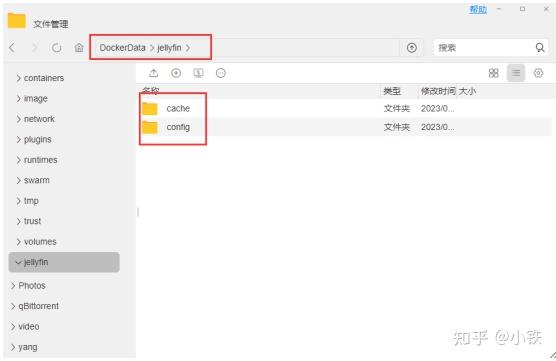Click inside the search input field

(484, 48)
